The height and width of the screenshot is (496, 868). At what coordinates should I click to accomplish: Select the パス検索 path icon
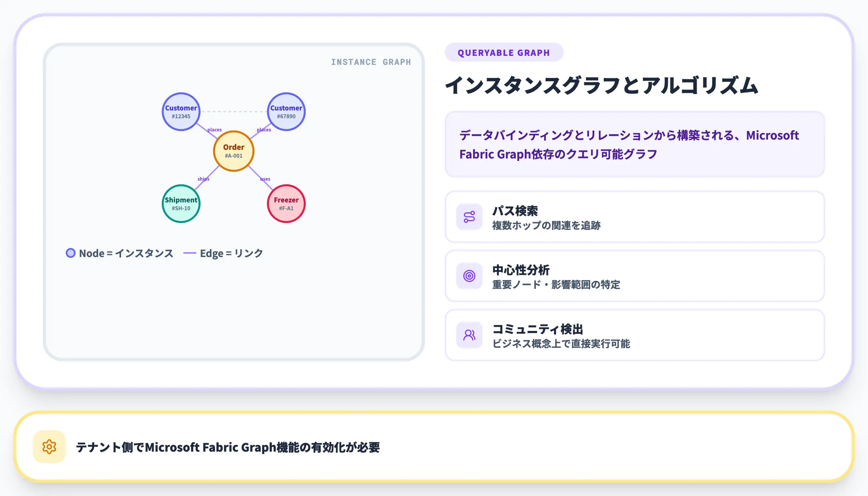[x=469, y=217]
